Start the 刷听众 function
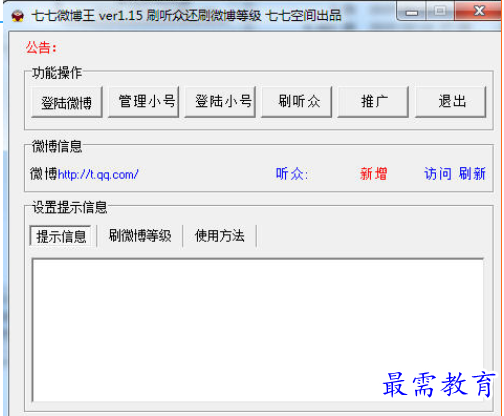The height and width of the screenshot is (416, 504). coord(297,102)
